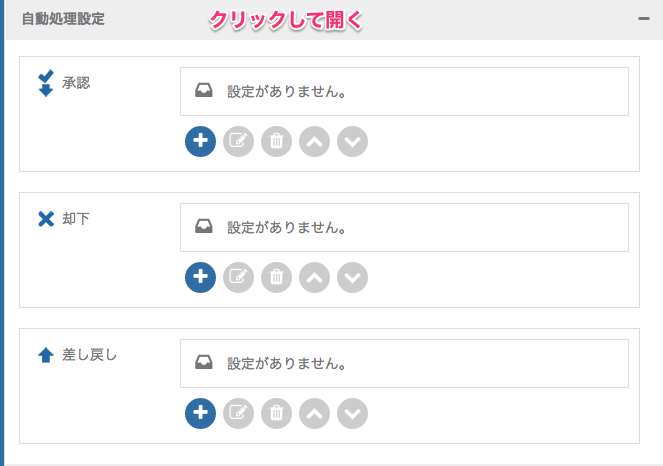Select the empty 承認 settings list box
This screenshot has width=663, height=466.
click(404, 91)
